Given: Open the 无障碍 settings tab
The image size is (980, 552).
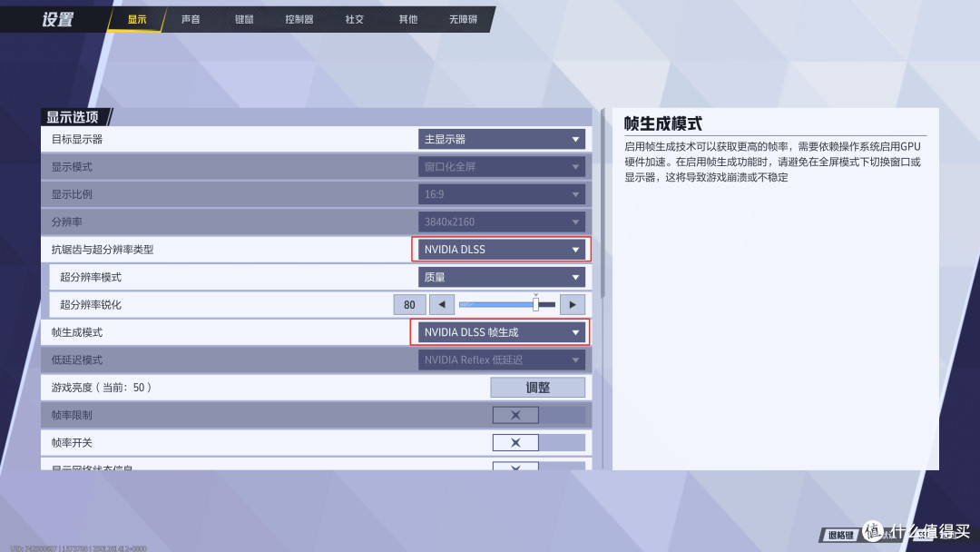Looking at the screenshot, I should (463, 19).
